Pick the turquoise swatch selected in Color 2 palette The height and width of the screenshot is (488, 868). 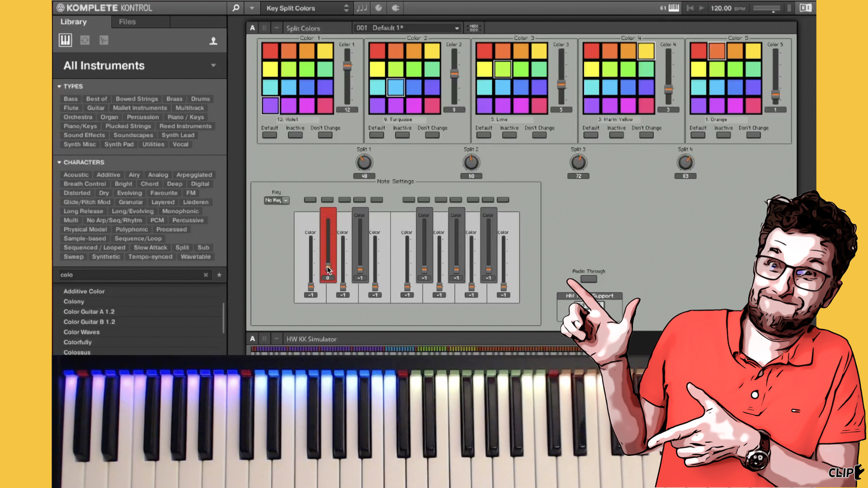coord(396,87)
